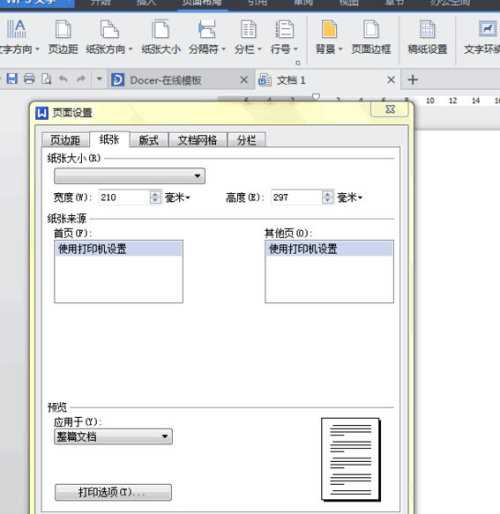The width and height of the screenshot is (500, 514).
Task: Close the Page Setup (页面设置) dialog
Action: pos(390,109)
